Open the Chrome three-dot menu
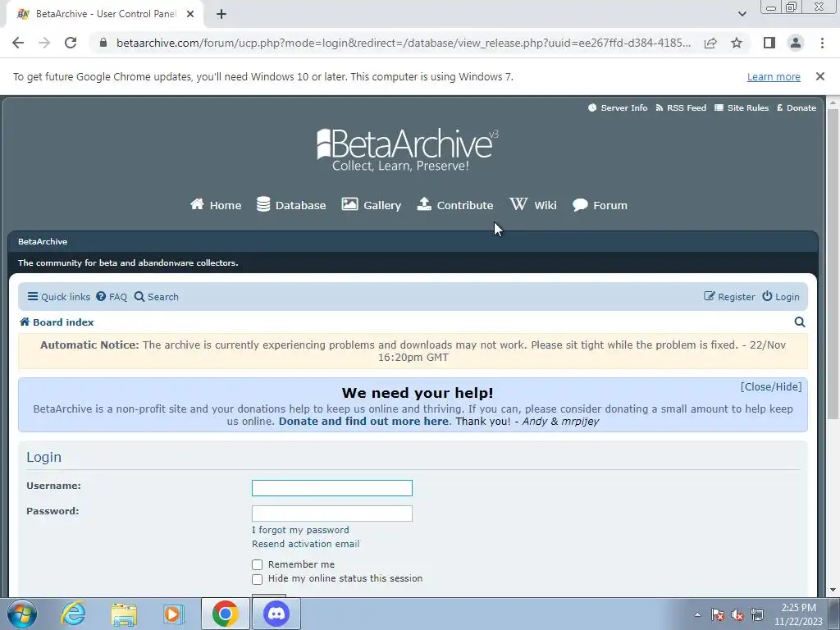 click(x=822, y=43)
